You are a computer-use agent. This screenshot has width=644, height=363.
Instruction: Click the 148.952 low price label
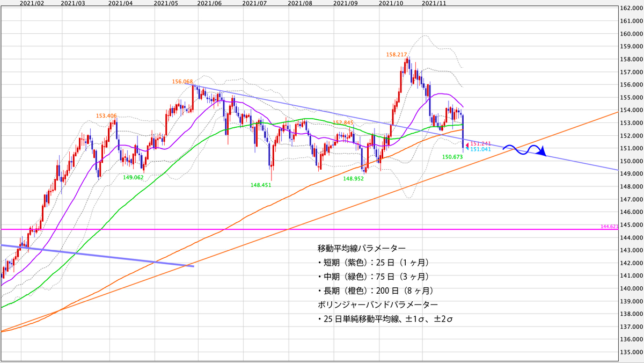(x=354, y=179)
